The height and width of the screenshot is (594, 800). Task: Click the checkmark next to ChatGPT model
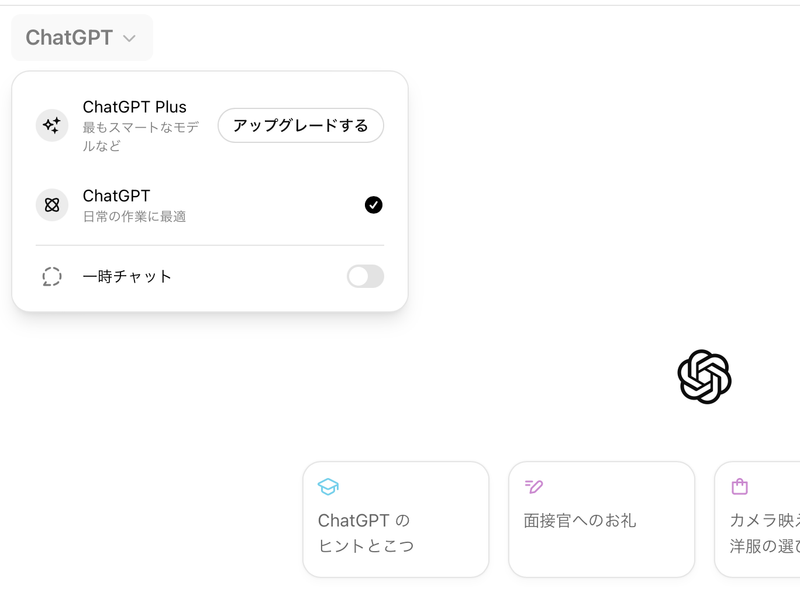click(373, 205)
